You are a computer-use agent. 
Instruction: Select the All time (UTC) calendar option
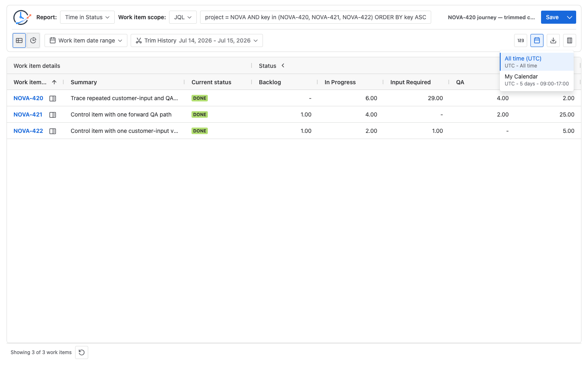click(537, 62)
